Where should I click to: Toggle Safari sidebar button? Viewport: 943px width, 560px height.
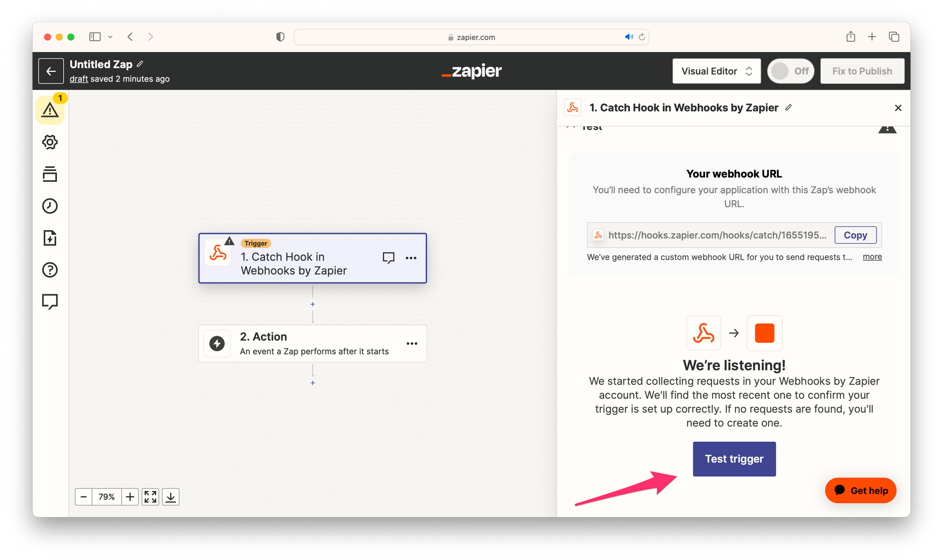(x=95, y=37)
